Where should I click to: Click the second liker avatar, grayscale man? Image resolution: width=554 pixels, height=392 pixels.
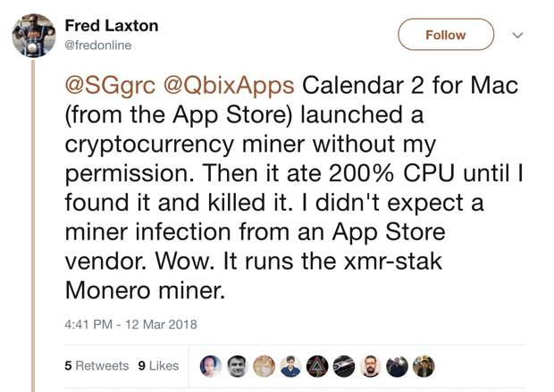coord(237,366)
